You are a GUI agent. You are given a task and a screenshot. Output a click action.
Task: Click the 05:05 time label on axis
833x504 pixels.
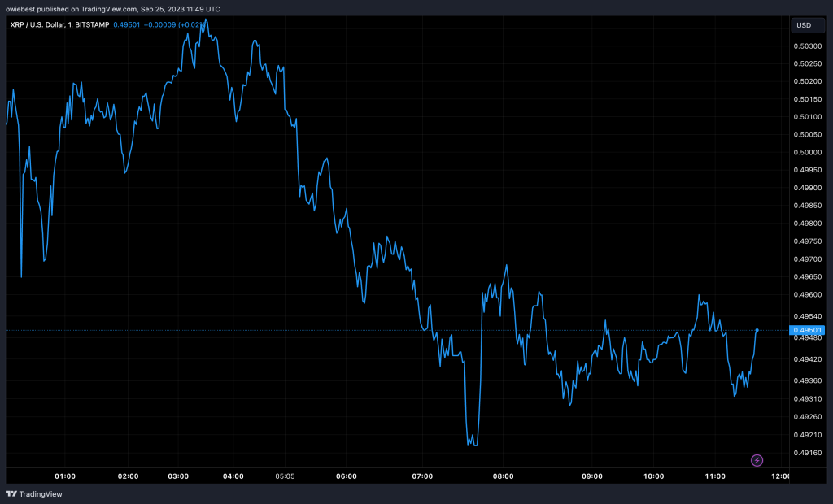point(285,476)
